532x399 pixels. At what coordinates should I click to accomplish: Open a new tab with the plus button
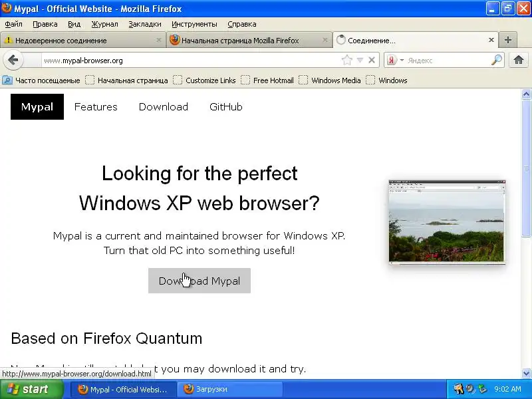[508, 40]
